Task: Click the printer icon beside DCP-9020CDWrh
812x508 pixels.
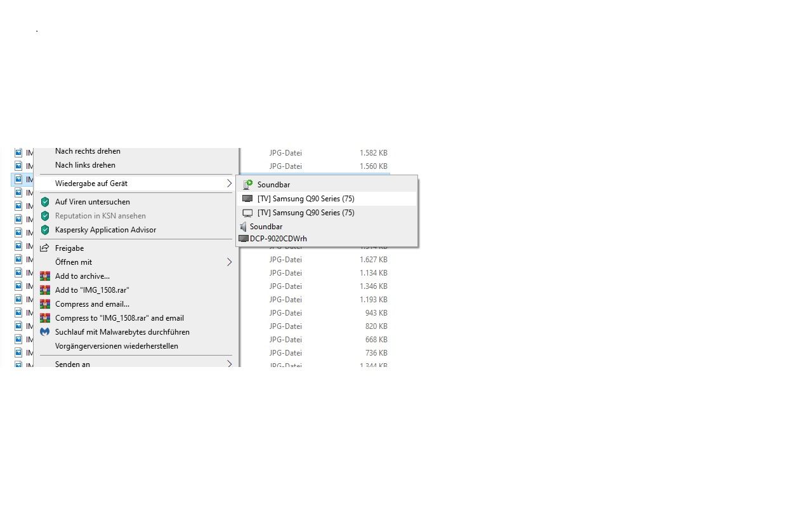Action: [x=243, y=239]
